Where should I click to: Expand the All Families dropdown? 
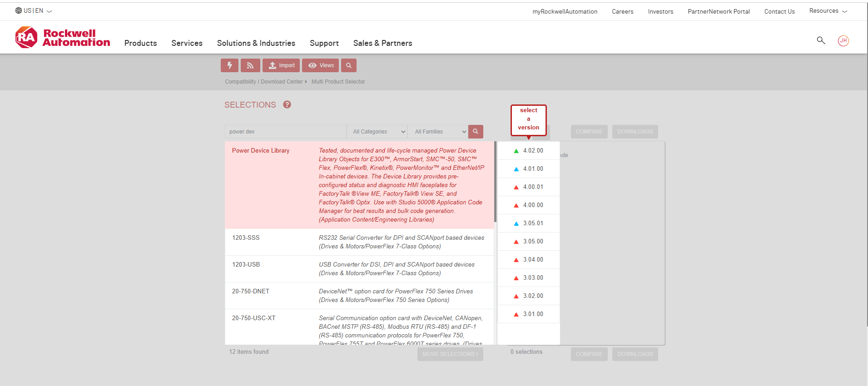coord(438,132)
